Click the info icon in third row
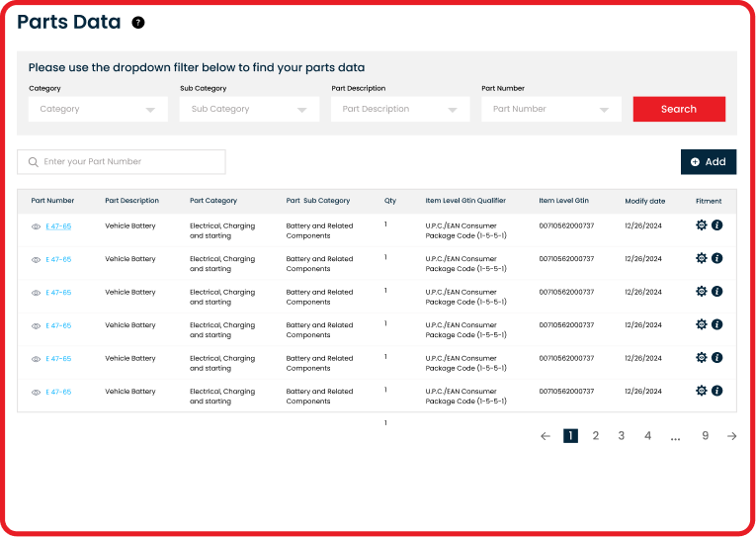Screen dimensions: 756x537 pos(716,291)
